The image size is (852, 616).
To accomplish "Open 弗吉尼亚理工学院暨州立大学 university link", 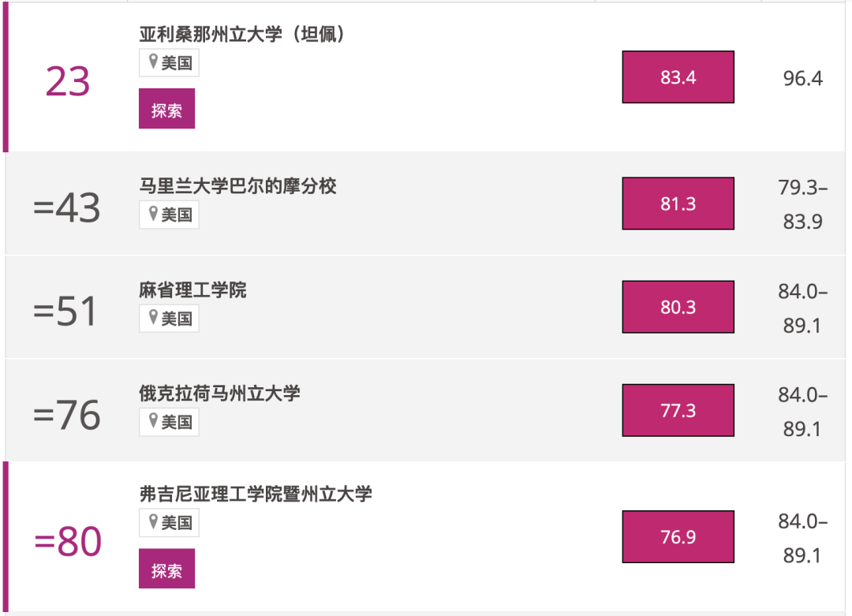I will click(256, 494).
